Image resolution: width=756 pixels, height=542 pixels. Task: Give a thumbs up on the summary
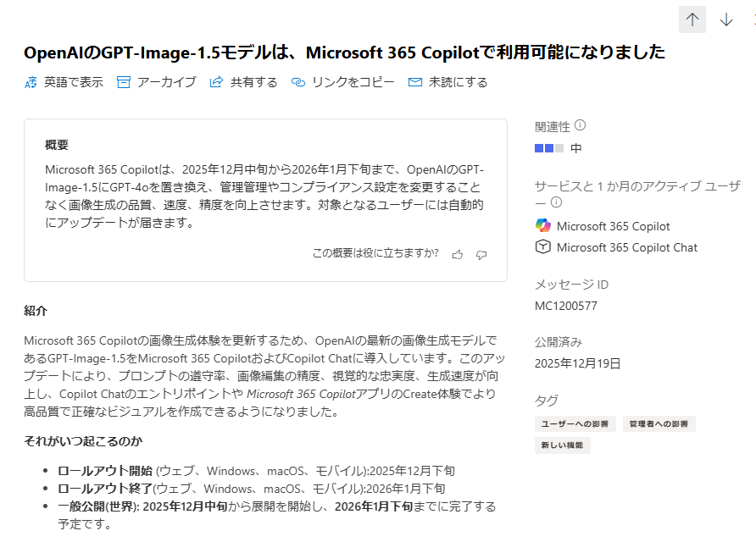pos(457,253)
